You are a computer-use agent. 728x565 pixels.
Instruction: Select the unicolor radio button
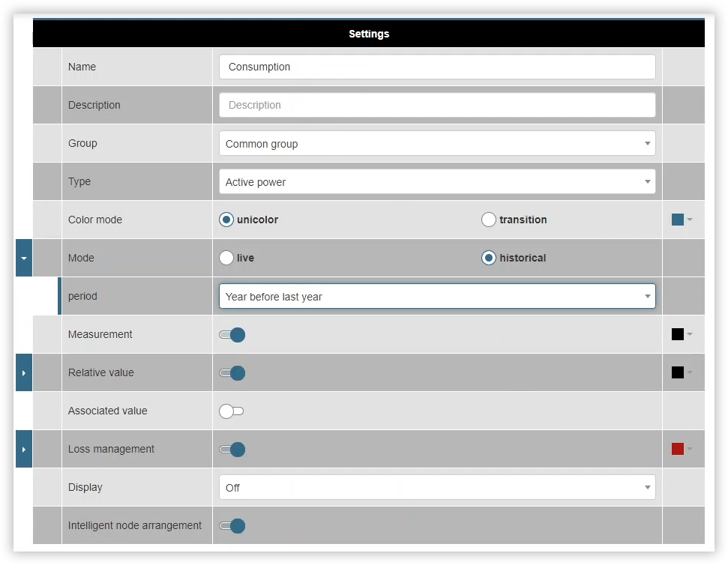pyautogui.click(x=226, y=220)
